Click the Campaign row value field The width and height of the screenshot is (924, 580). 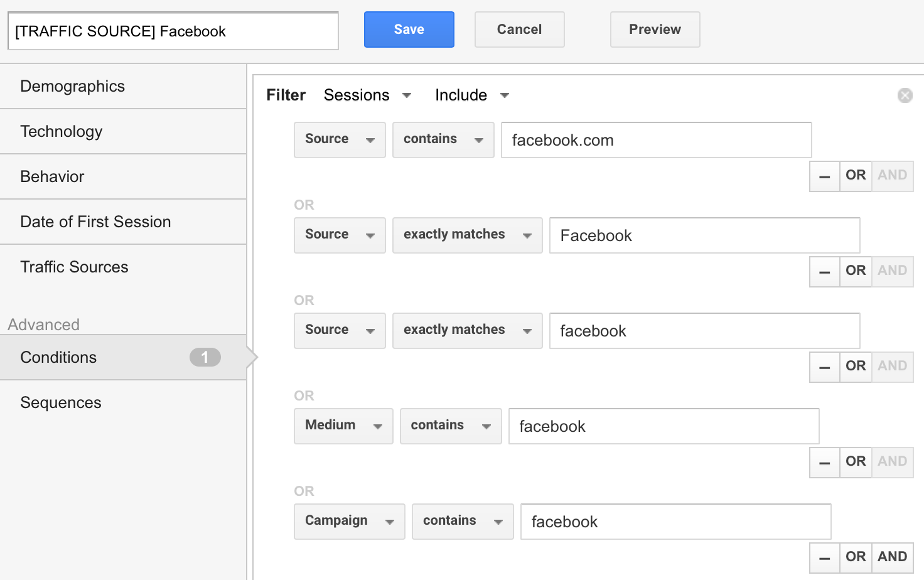(676, 522)
